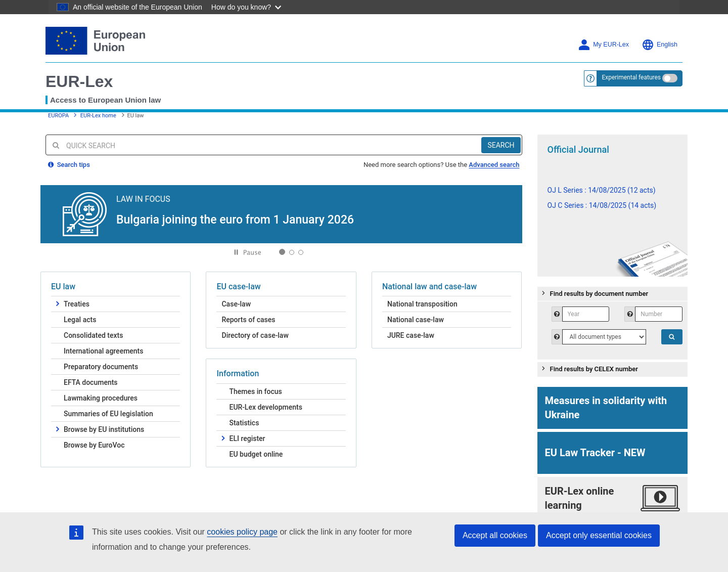
Task: Open Measures in solidarity with Ukraine banner
Action: tap(612, 408)
